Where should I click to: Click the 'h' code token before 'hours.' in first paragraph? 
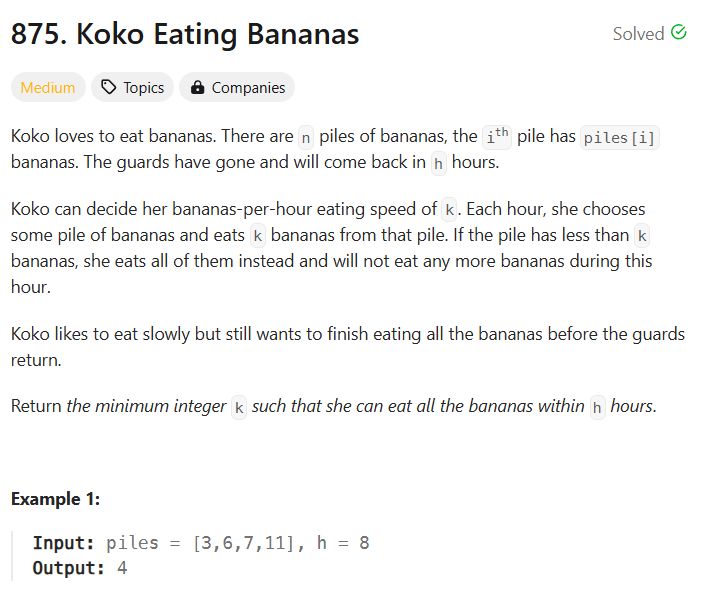coord(438,164)
